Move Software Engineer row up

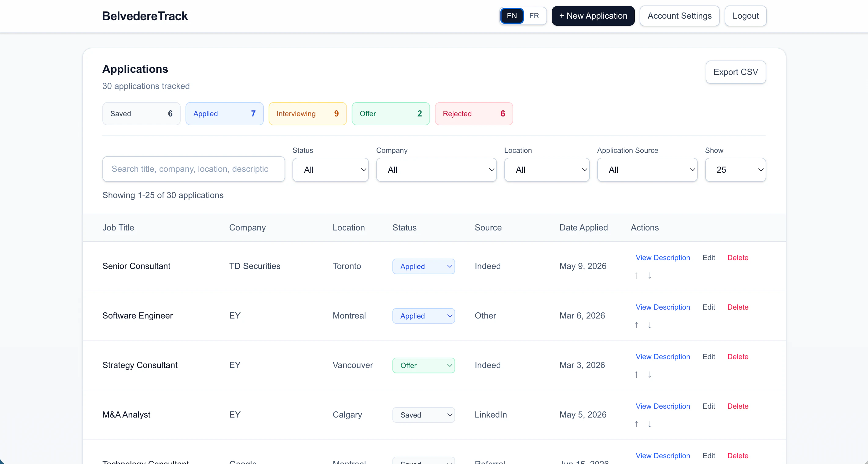[636, 325]
